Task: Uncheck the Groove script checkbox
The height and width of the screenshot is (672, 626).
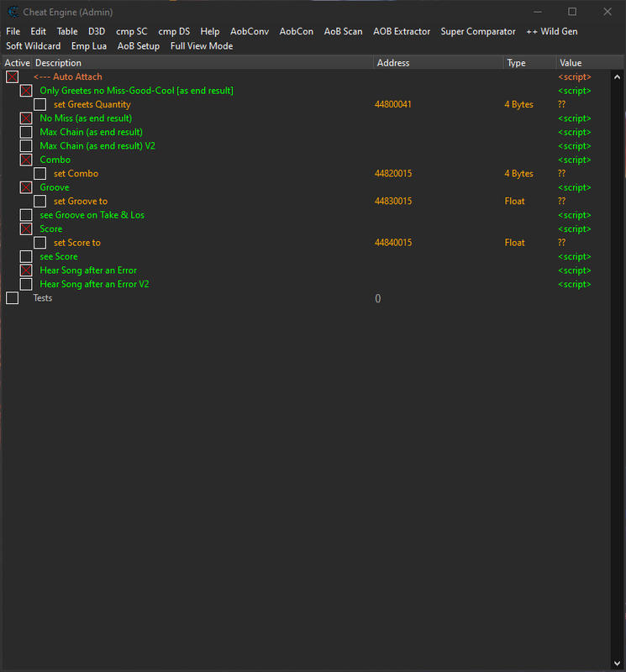Action: click(x=26, y=187)
